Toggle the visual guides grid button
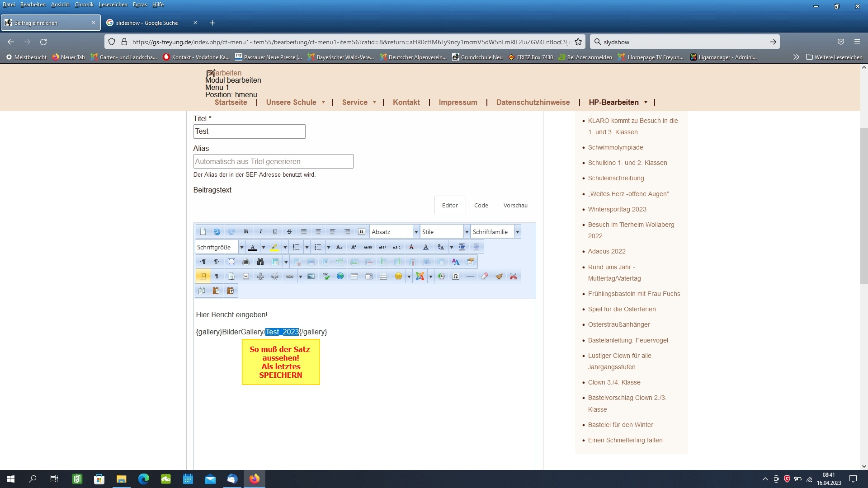The image size is (868, 488). coord(203,276)
